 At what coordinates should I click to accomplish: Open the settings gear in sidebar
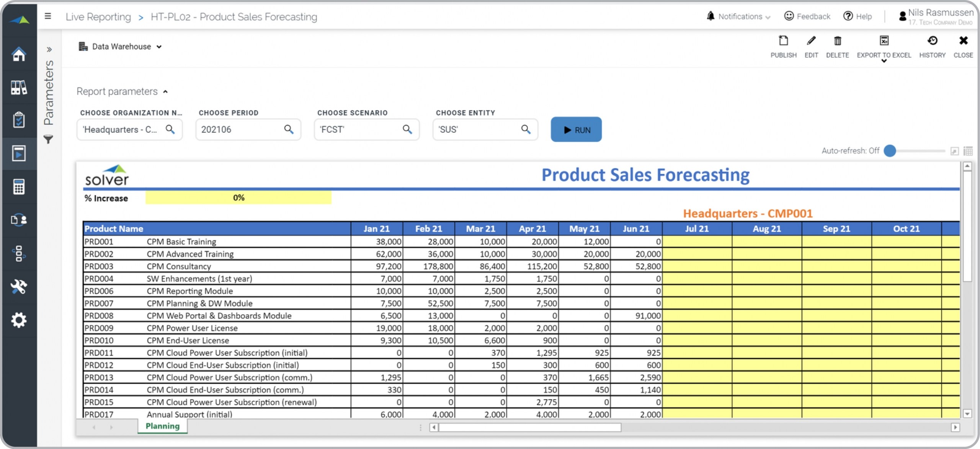click(19, 320)
